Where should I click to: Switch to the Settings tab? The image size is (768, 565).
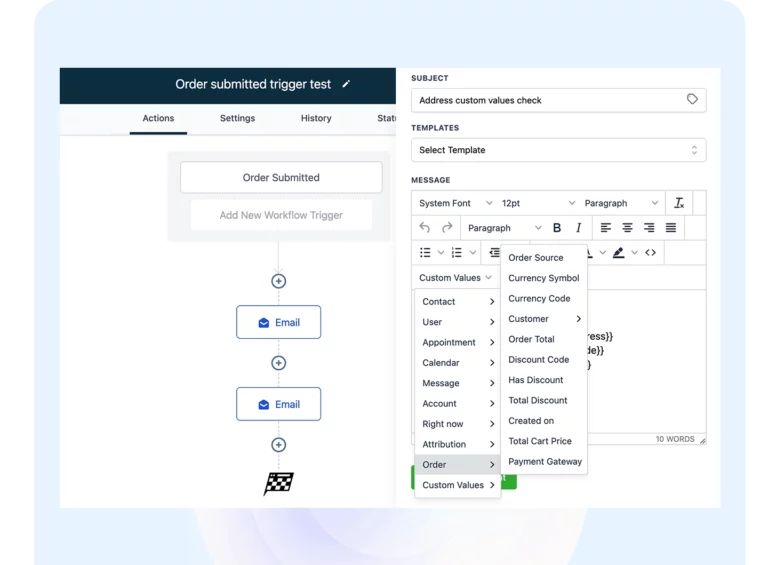tap(238, 118)
